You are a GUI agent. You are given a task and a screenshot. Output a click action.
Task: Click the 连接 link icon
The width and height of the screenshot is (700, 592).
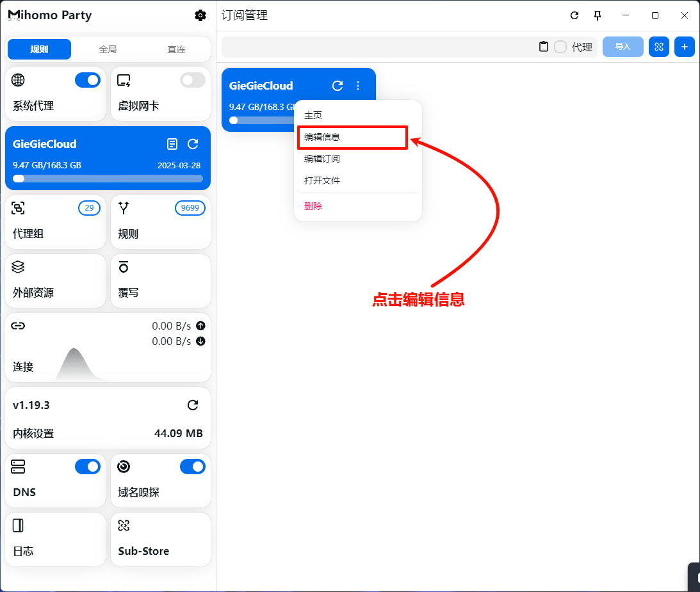(x=18, y=326)
